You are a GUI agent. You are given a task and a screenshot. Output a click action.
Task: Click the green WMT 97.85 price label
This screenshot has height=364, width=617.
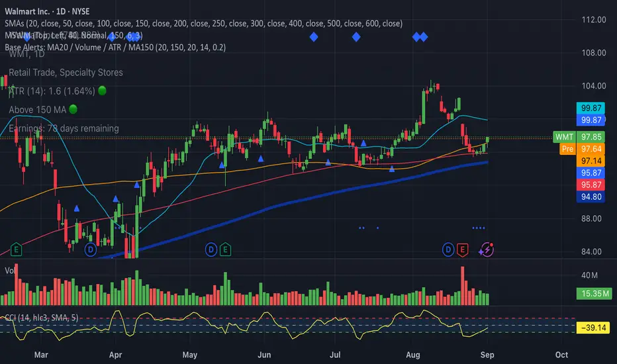click(x=579, y=137)
